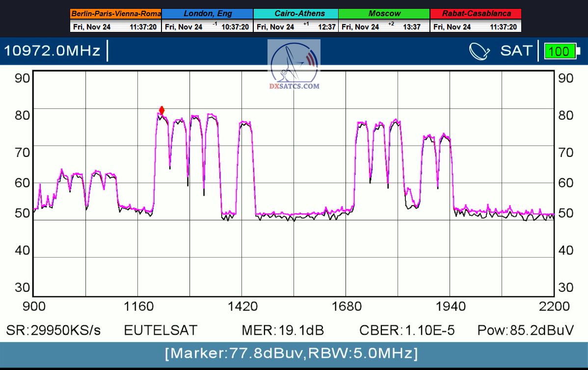Click the Pow:85.2dBuV power reading
588x370 pixels.
coord(525,330)
